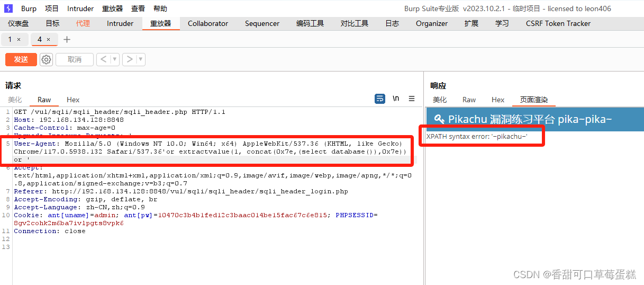Close Repeater tab 1
Screen dimensions: 644x285
coord(19,40)
